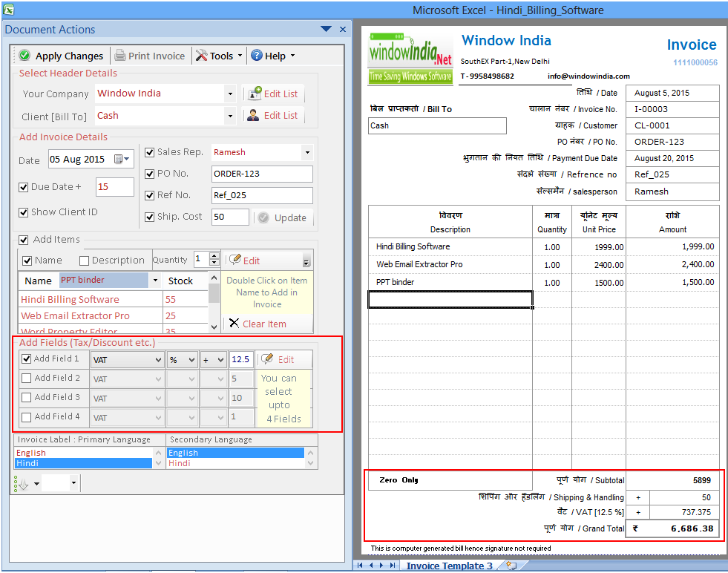Click the Due Date days input field
Screen dimensions: 728x573
point(115,186)
